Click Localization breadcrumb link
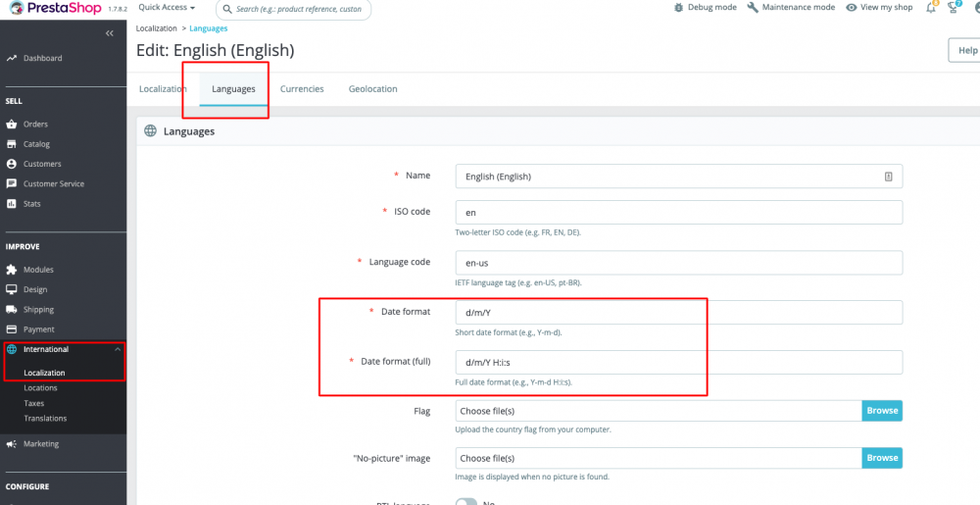 [x=156, y=28]
